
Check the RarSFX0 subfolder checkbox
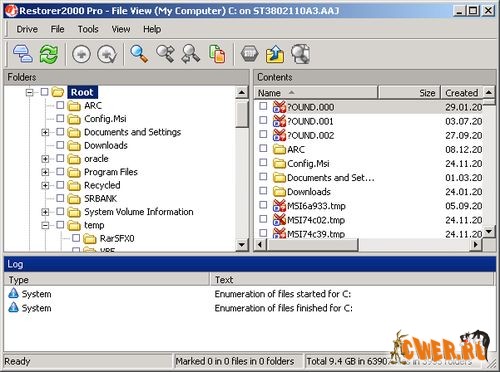(76, 238)
